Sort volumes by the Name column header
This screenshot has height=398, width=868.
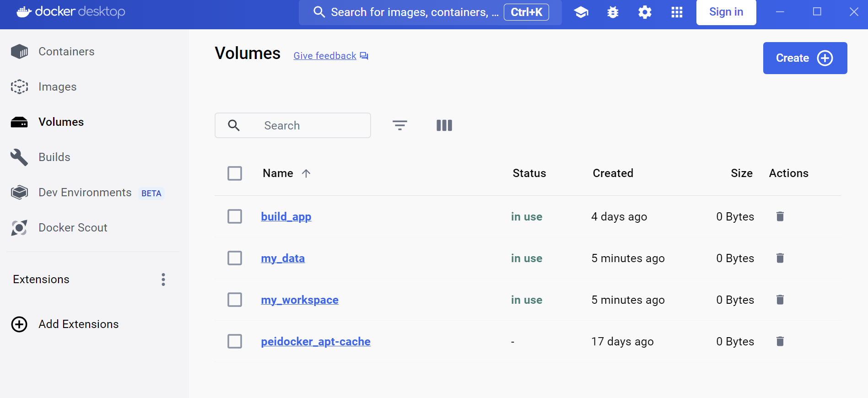(278, 173)
